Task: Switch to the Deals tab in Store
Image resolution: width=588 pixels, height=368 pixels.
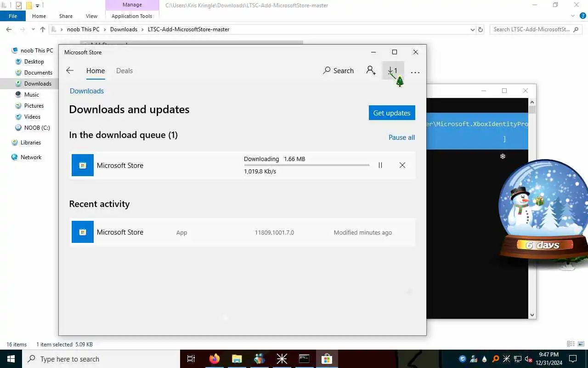Action: (x=124, y=71)
